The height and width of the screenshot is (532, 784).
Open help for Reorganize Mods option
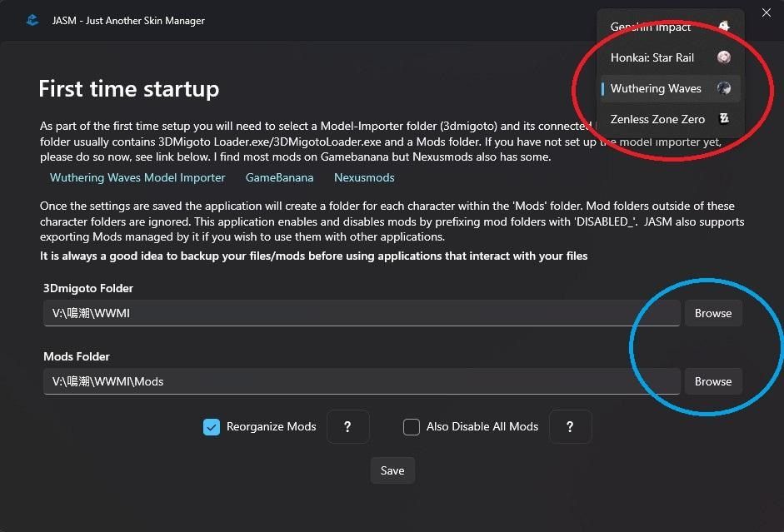point(347,426)
